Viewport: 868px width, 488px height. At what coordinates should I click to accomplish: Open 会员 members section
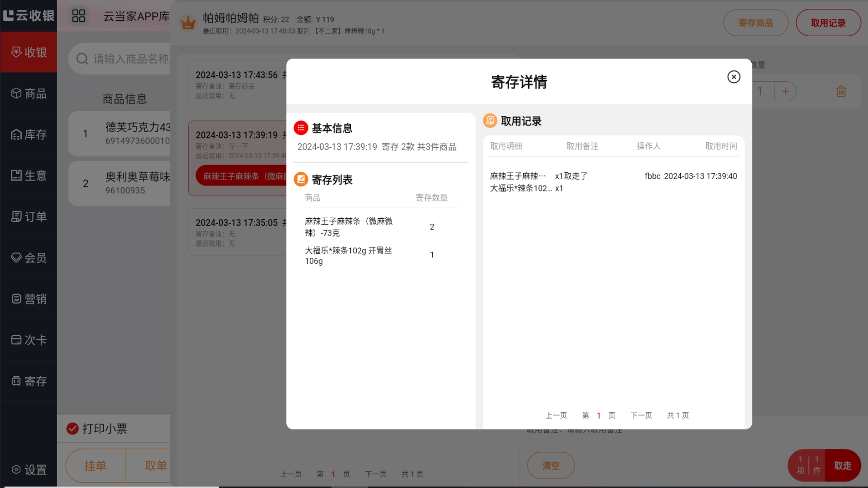[29, 258]
